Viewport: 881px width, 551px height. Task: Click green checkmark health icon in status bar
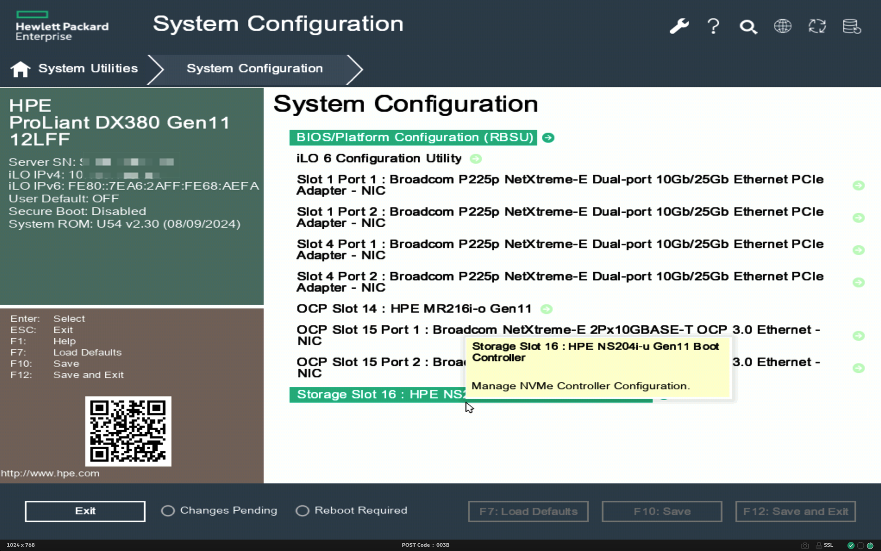pos(851,545)
